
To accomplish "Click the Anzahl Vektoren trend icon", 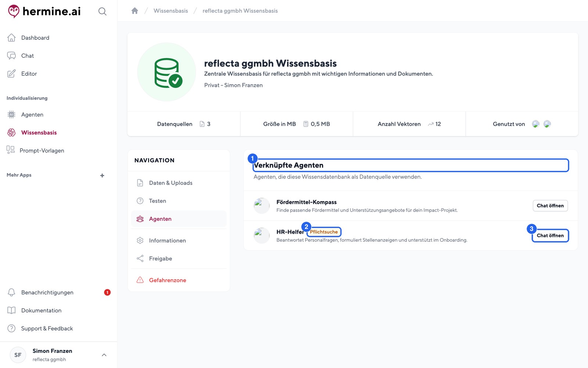I will (431, 124).
